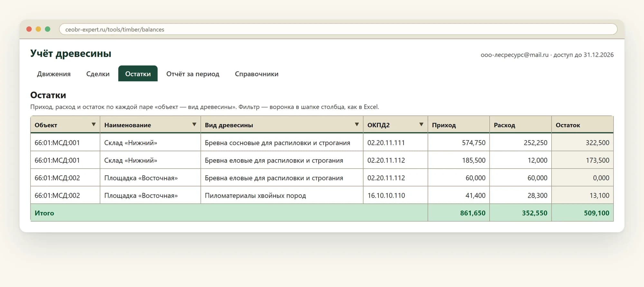Click the Расход column header

point(520,125)
